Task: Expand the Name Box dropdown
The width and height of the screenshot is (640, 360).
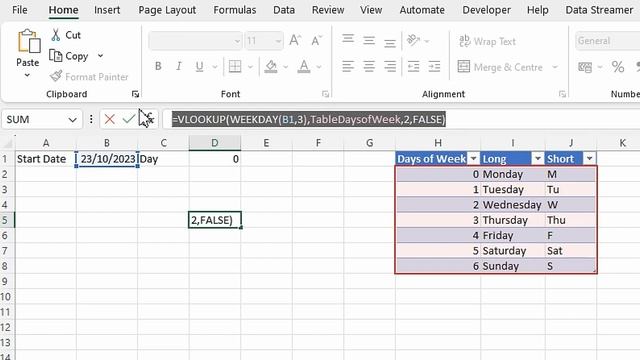Action: (x=72, y=120)
